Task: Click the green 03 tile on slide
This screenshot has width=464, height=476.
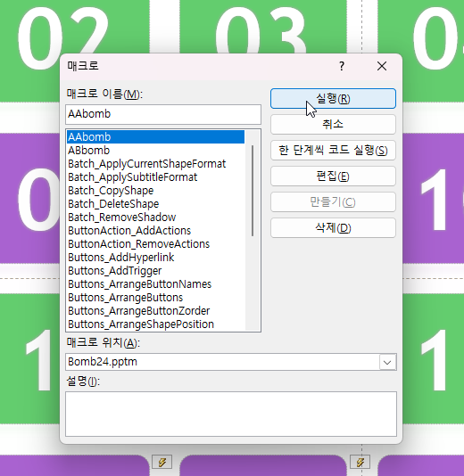Action: click(263, 27)
